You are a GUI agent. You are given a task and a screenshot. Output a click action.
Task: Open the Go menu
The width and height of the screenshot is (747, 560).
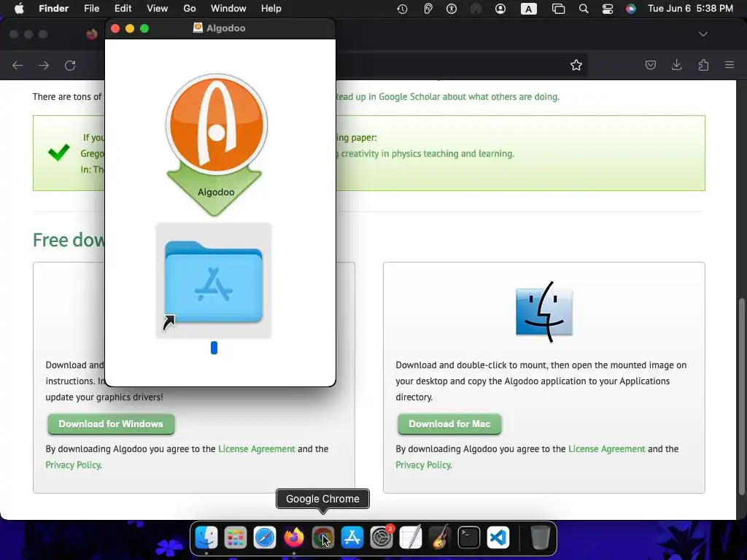(x=190, y=9)
